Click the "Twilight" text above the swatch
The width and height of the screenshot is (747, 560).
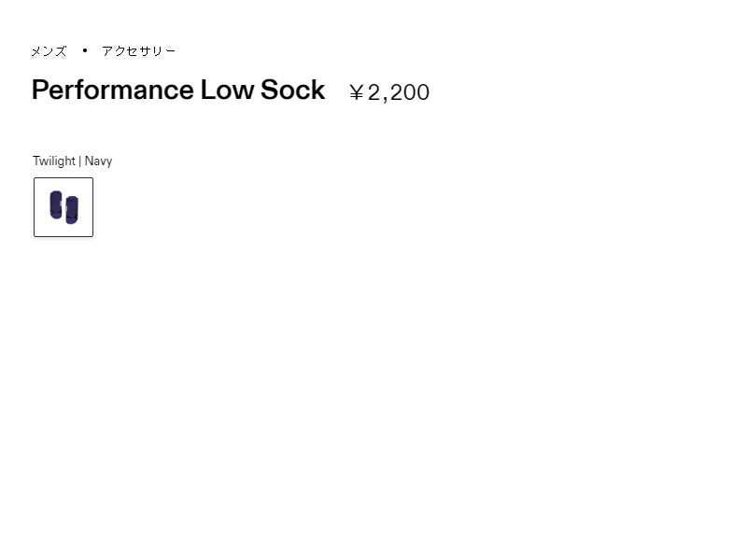point(53,161)
